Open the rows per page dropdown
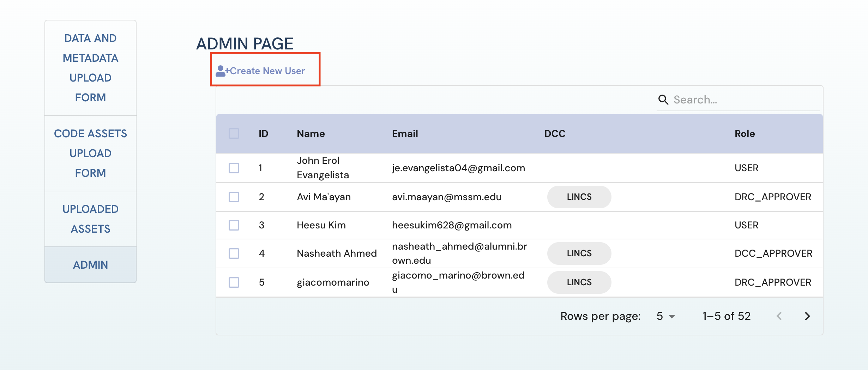 [x=665, y=316]
